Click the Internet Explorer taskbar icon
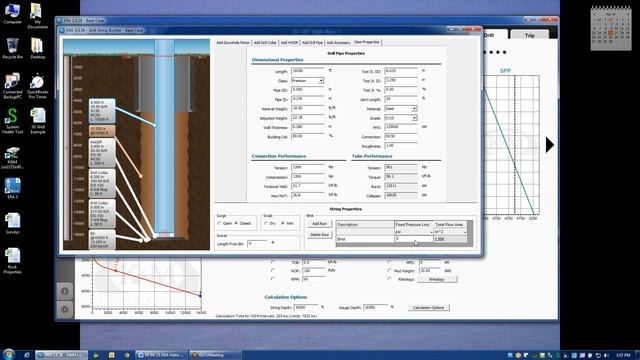This screenshot has width=640, height=360. click(x=27, y=355)
